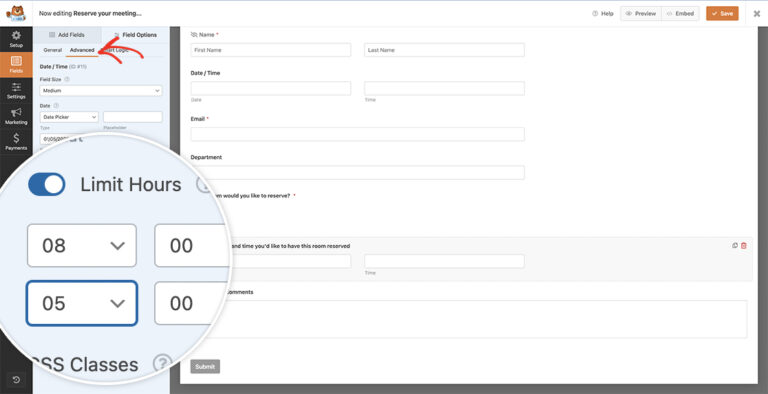768x394 pixels.
Task: Save the form with the Save button
Action: click(722, 14)
